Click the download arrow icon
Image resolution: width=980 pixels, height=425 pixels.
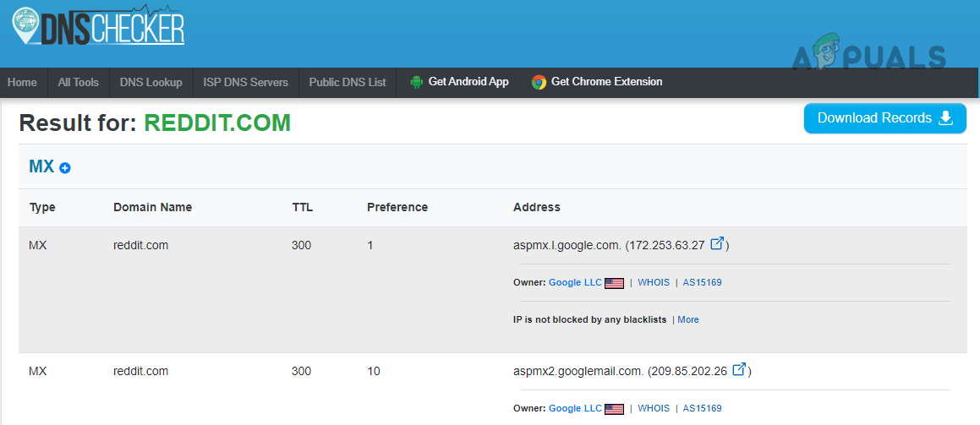click(x=946, y=118)
